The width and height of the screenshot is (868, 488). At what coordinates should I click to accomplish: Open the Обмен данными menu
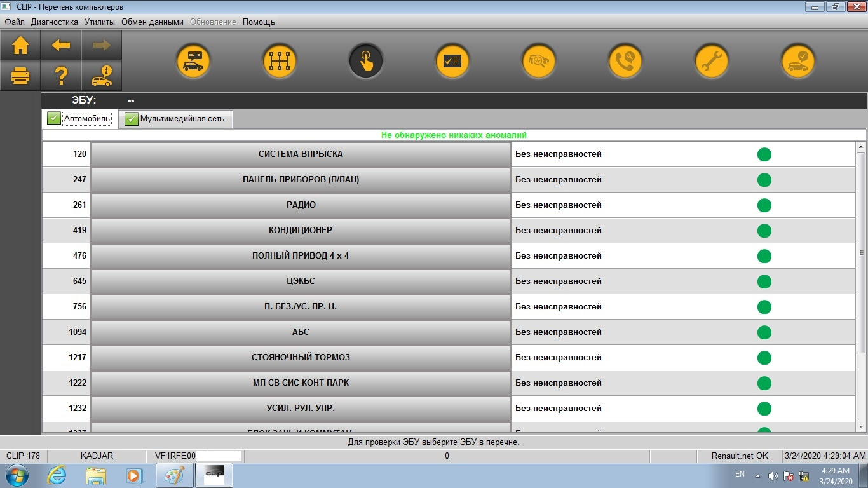coord(153,22)
